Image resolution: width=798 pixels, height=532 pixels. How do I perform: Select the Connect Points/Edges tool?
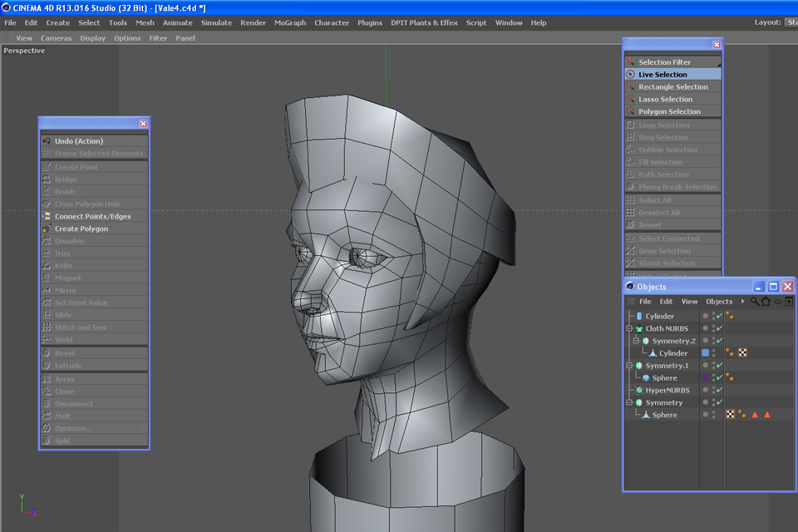click(92, 216)
